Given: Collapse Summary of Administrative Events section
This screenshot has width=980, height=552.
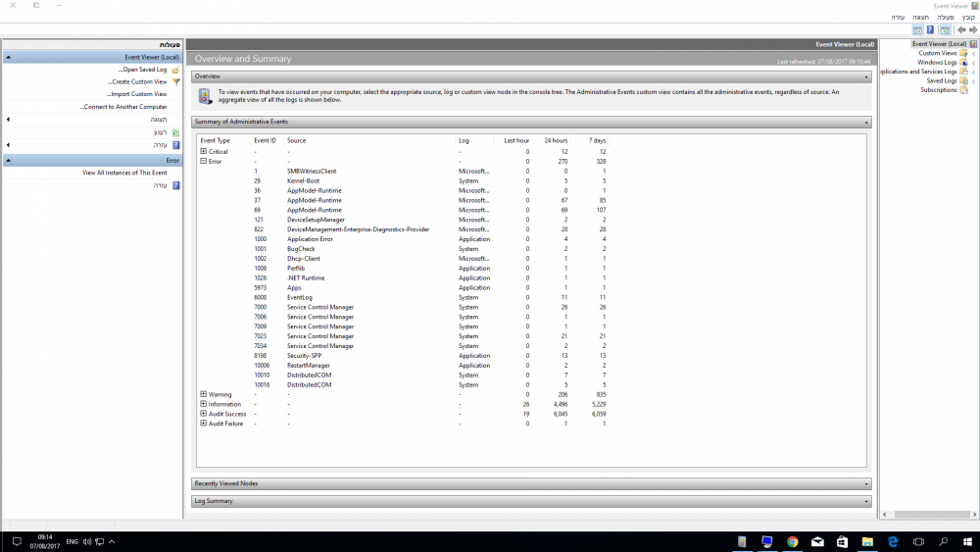Looking at the screenshot, I should pos(866,122).
